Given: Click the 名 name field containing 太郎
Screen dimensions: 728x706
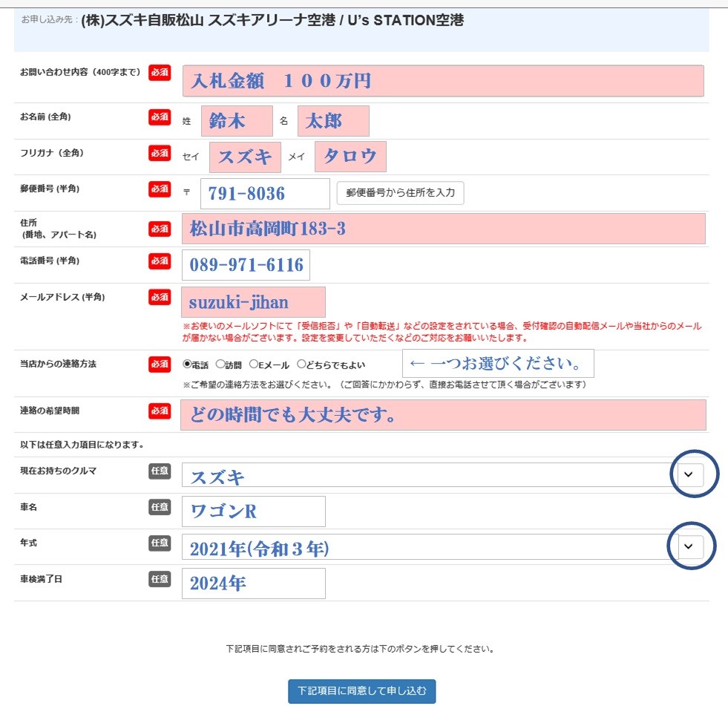Looking at the screenshot, I should [333, 121].
